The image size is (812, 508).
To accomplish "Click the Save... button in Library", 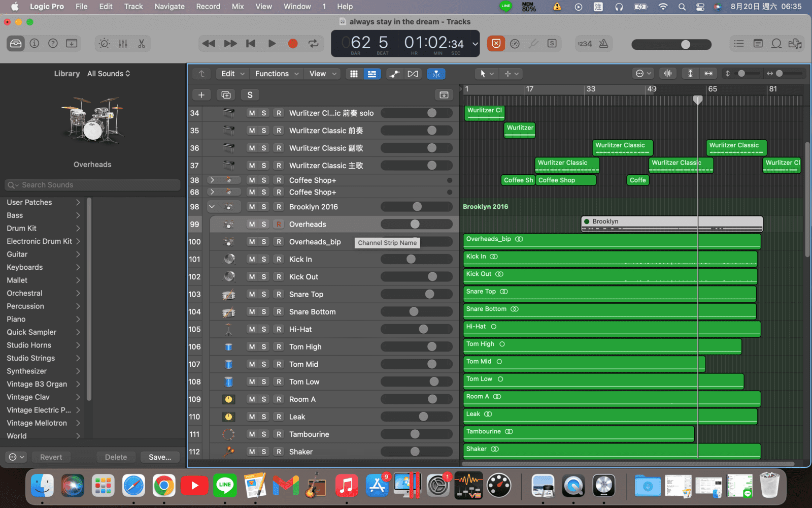I will tap(160, 457).
